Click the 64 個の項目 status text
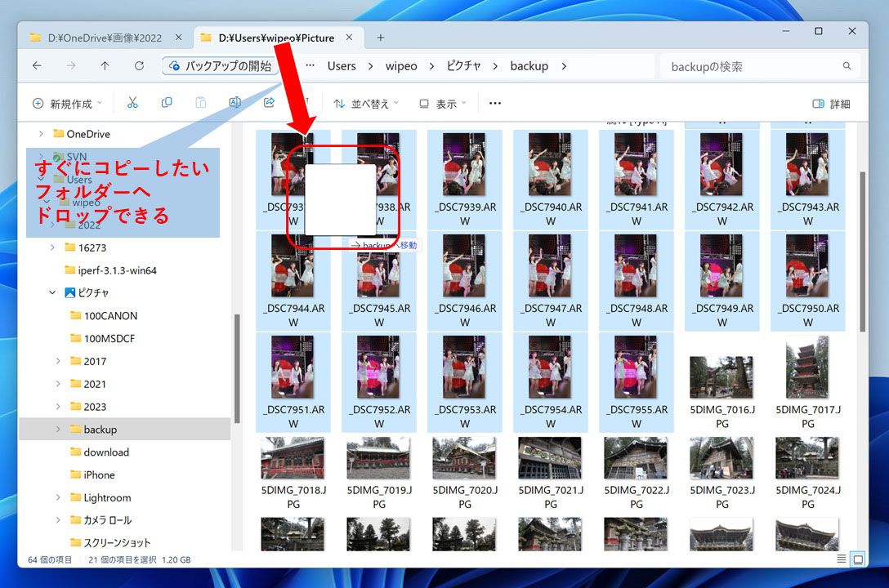 coord(50,559)
